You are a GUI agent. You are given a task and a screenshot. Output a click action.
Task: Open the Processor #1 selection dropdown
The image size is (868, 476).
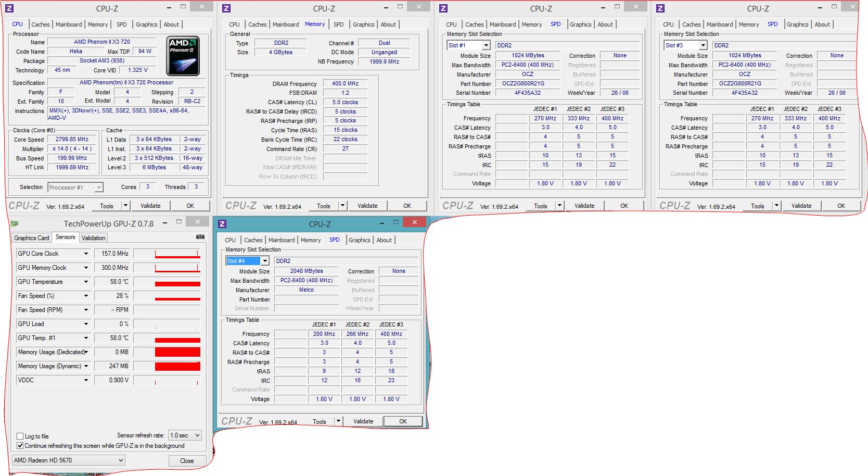99,187
